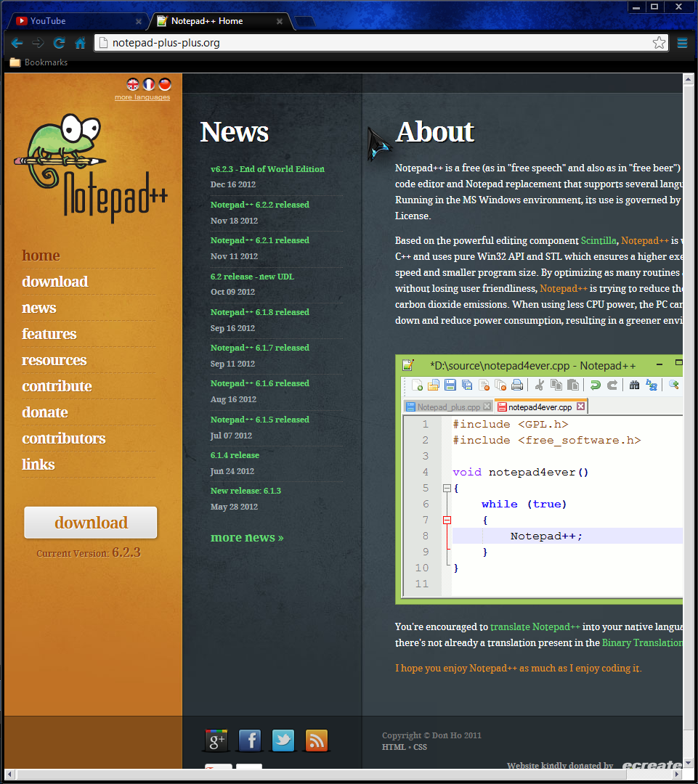The image size is (698, 784).
Task: Follow the translate Notepad++ link
Action: 535,626
